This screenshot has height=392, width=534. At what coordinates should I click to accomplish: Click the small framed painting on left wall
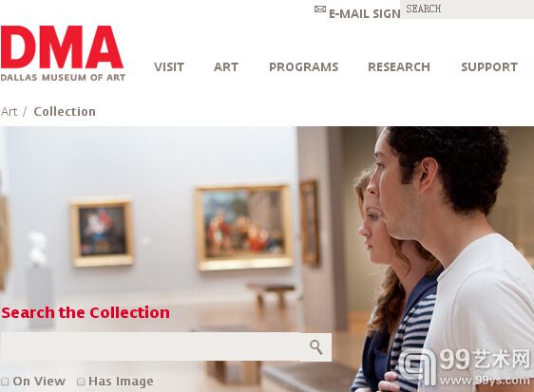(102, 233)
